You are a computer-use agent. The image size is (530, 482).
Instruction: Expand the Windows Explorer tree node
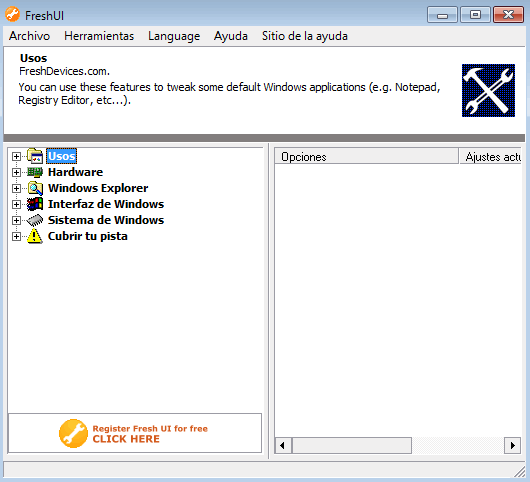pyautogui.click(x=16, y=188)
